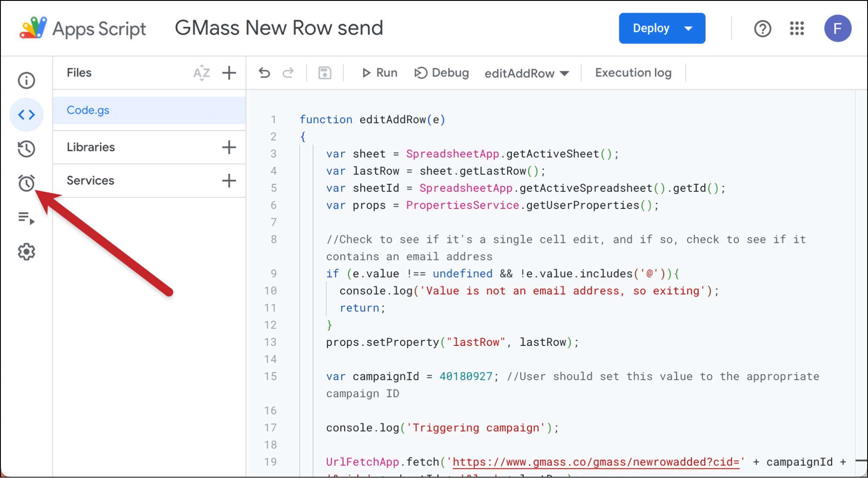Open the Overview info icon in sidebar
868x478 pixels.
pyautogui.click(x=26, y=80)
